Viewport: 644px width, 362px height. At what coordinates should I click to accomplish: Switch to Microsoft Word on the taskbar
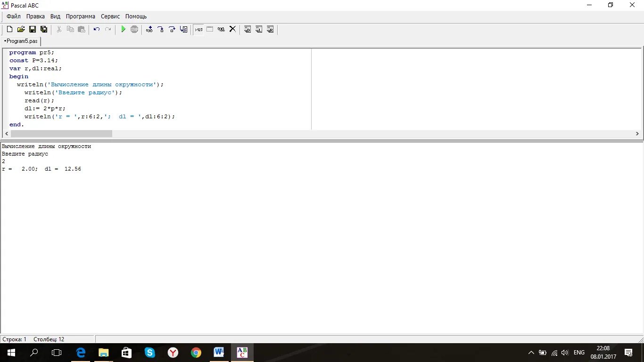point(219,353)
